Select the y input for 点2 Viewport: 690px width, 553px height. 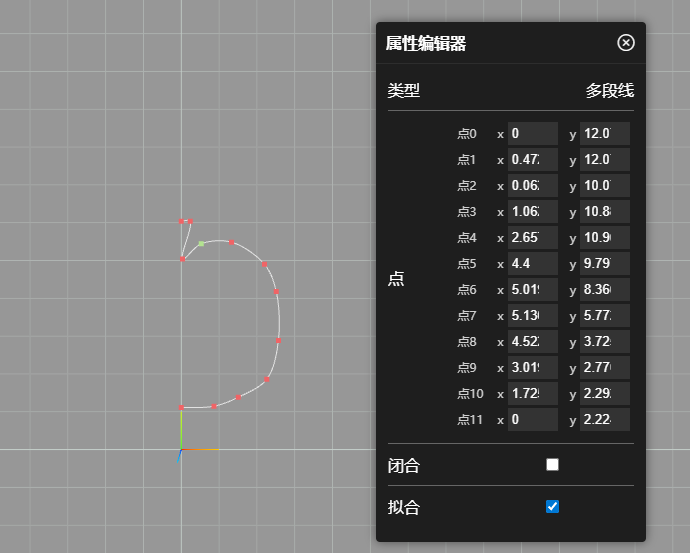pyautogui.click(x=604, y=186)
